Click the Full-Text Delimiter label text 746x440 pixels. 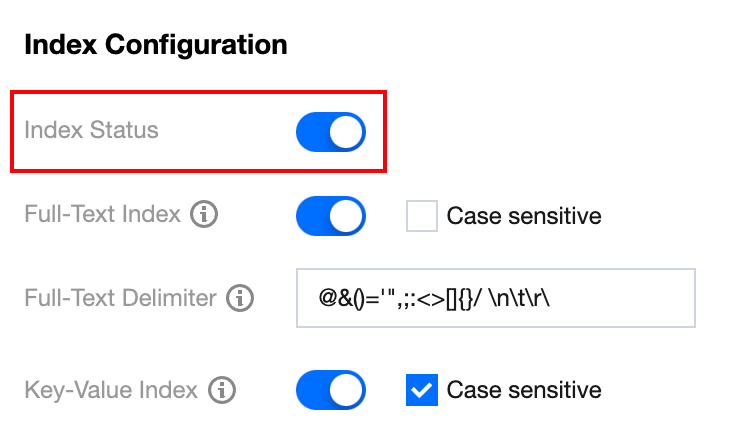coord(120,298)
